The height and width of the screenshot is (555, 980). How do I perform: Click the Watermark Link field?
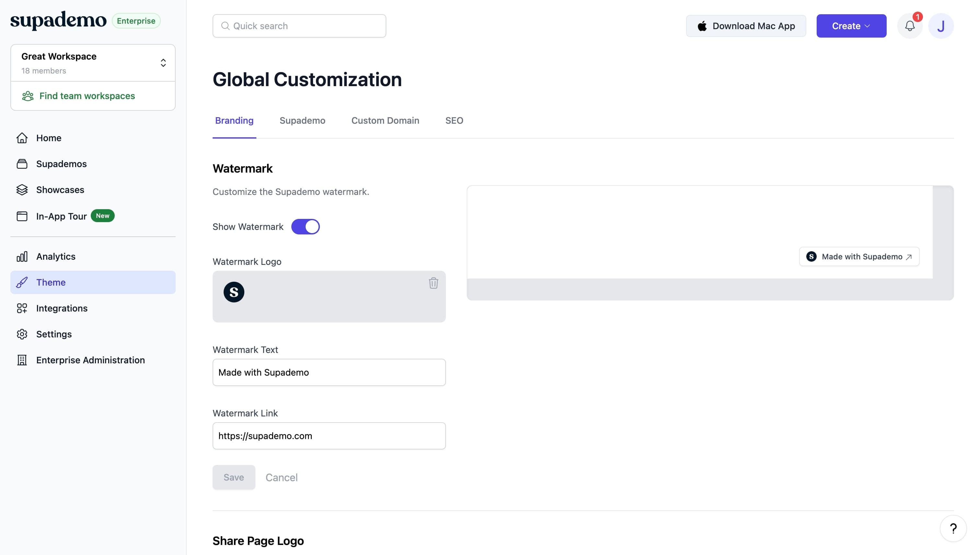click(x=329, y=436)
